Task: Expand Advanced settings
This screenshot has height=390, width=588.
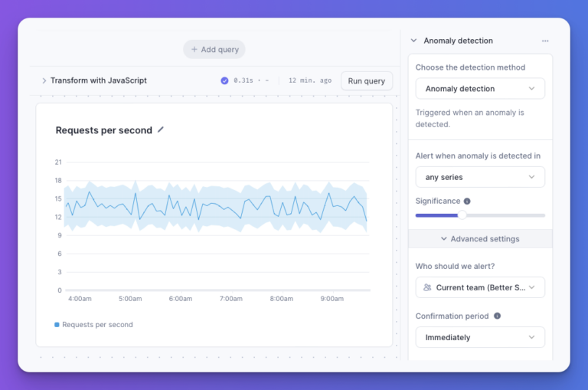Action: pyautogui.click(x=480, y=239)
